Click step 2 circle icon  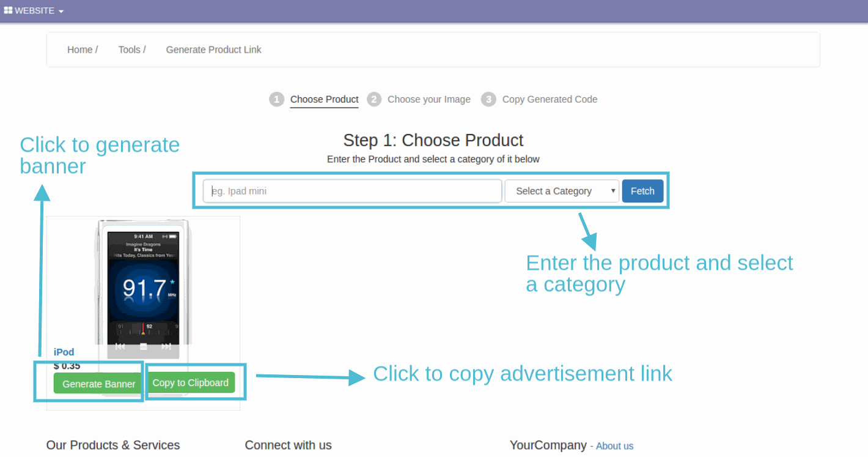click(x=374, y=99)
